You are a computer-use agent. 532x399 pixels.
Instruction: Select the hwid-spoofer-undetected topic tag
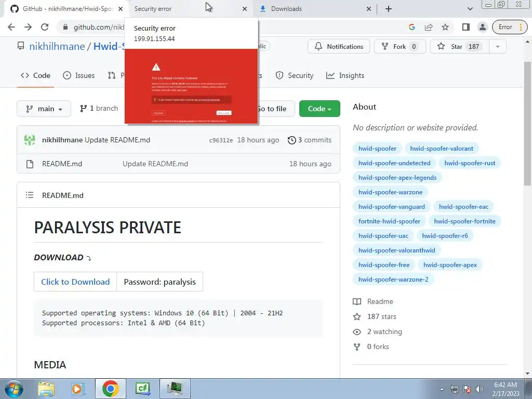(394, 163)
